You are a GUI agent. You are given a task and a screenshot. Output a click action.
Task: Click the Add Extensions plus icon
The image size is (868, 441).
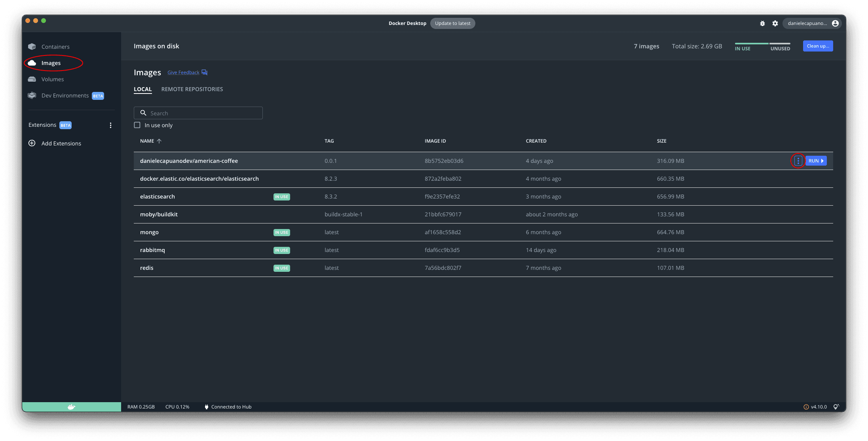(x=32, y=143)
